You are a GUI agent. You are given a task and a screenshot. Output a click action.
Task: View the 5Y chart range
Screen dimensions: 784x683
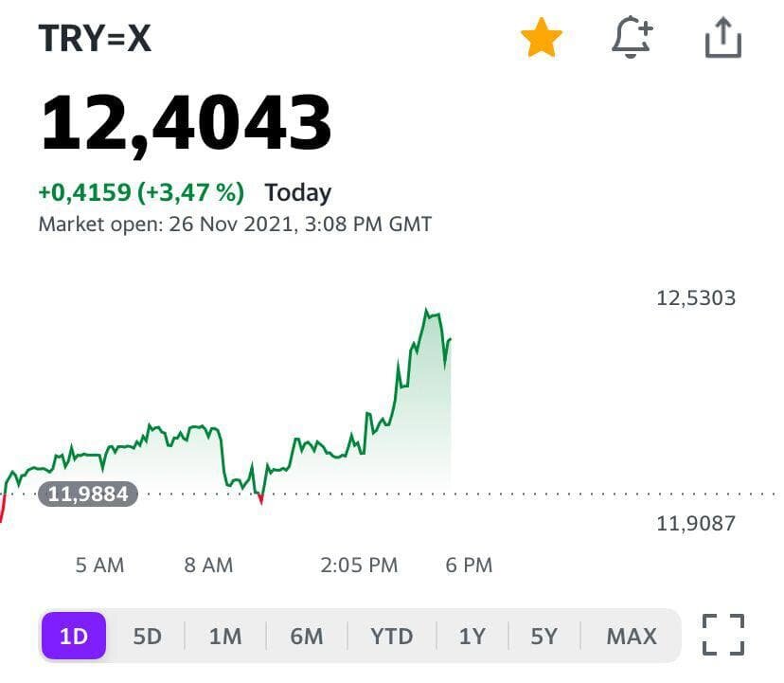[543, 636]
